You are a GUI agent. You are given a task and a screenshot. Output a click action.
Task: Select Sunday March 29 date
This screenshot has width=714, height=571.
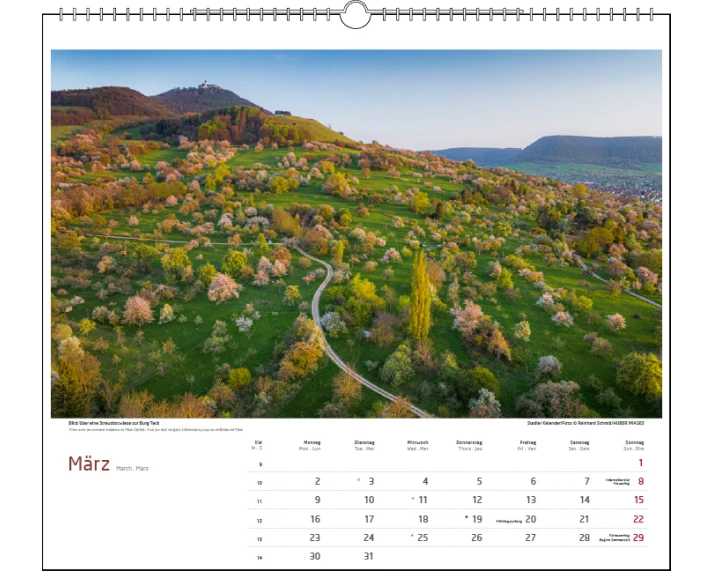[x=638, y=538]
